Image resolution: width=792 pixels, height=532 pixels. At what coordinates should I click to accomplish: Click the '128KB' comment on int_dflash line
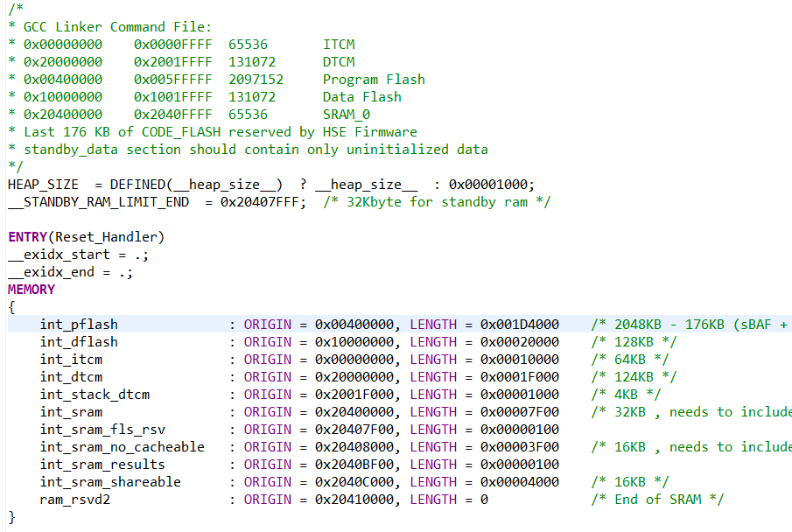(634, 342)
